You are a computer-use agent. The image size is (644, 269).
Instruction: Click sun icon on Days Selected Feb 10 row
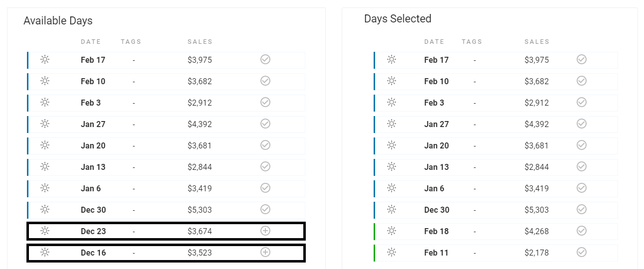point(392,81)
